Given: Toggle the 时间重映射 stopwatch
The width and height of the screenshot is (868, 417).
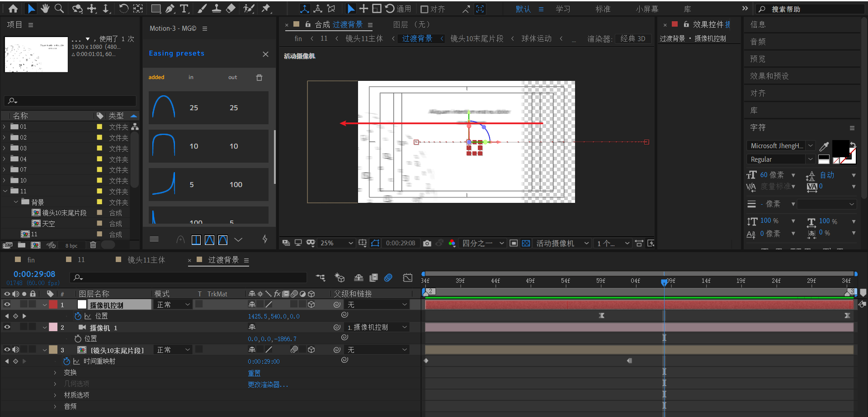Looking at the screenshot, I should [67, 361].
